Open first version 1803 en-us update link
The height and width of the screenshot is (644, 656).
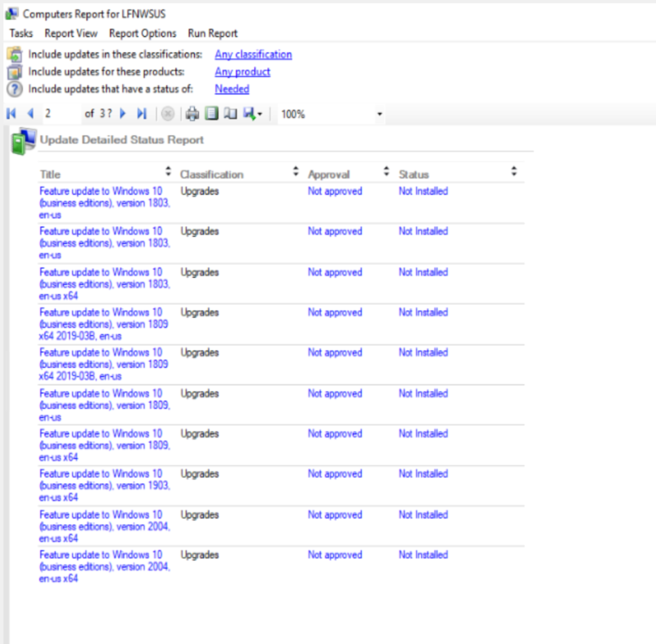[x=105, y=203]
